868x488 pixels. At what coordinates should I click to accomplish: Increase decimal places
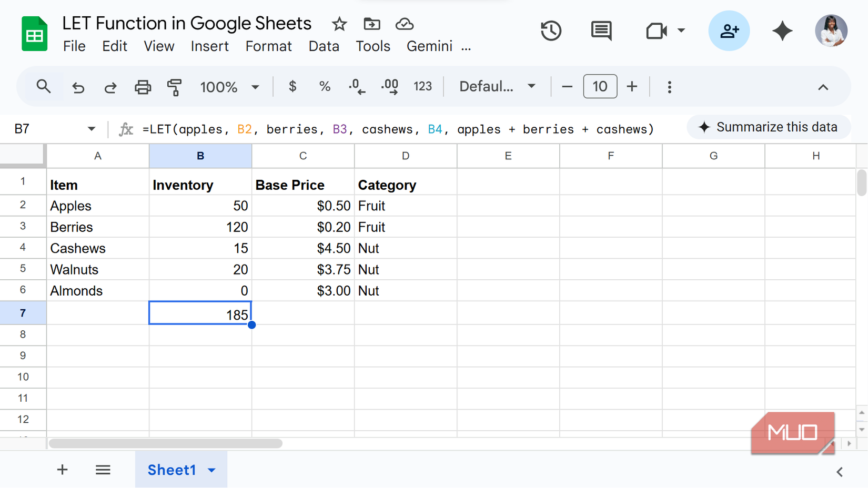389,86
